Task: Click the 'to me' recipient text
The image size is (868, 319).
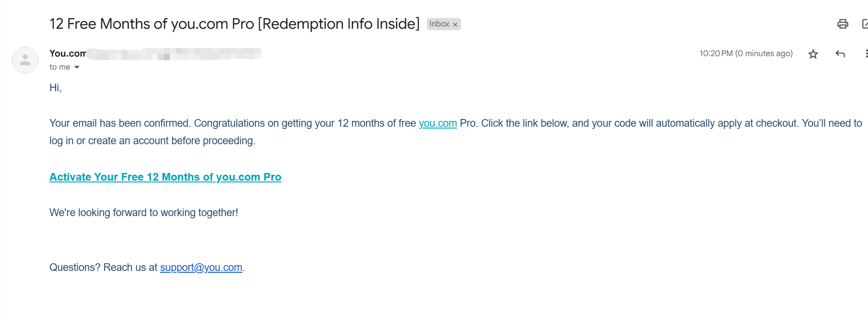Action: click(60, 67)
